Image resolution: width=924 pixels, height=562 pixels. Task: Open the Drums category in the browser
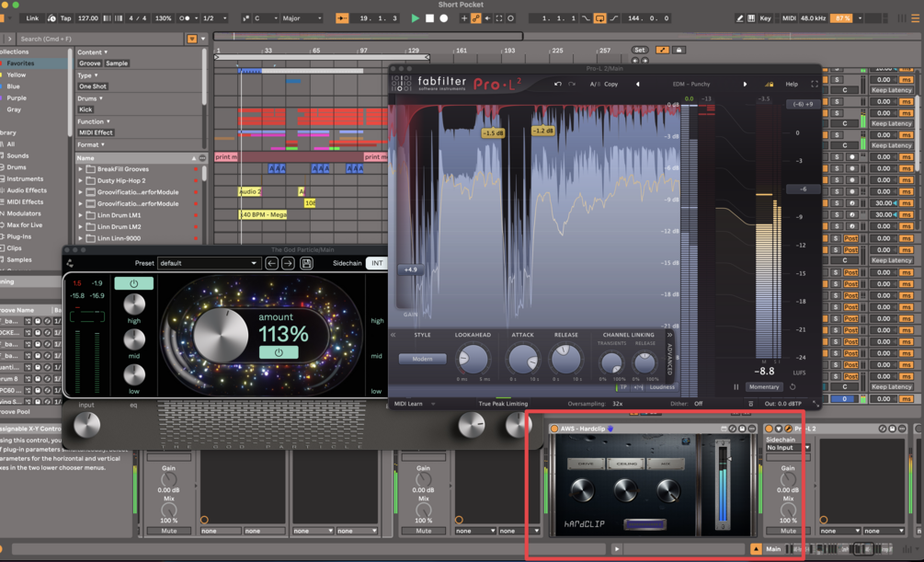point(17,167)
